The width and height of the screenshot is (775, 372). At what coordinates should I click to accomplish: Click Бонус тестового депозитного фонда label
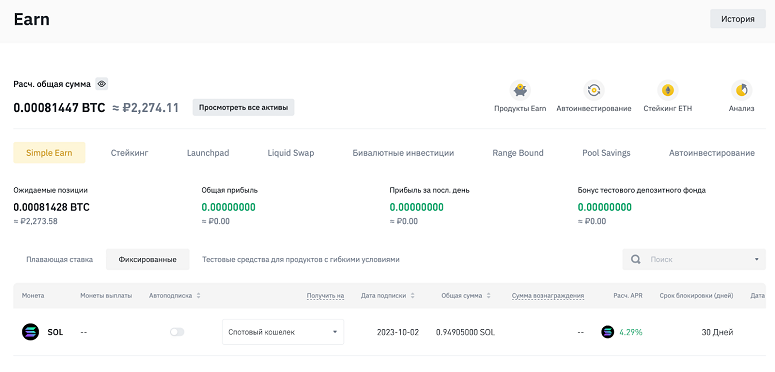click(642, 190)
